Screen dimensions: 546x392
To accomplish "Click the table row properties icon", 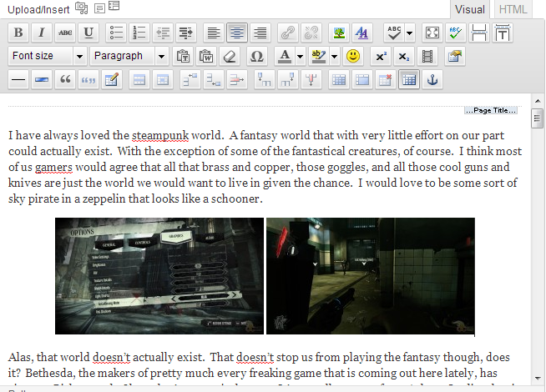I will [x=139, y=80].
